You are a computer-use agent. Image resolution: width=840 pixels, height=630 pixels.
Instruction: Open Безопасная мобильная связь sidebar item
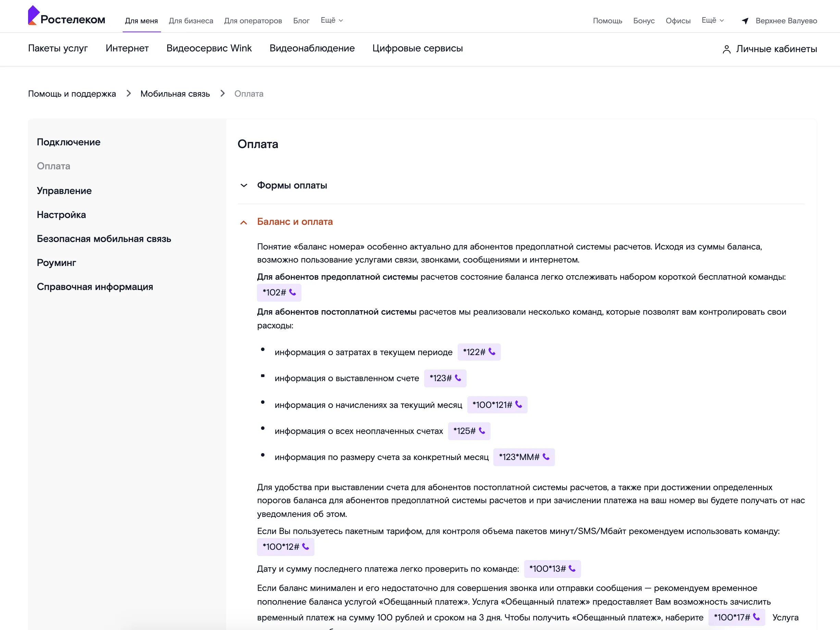coord(104,239)
